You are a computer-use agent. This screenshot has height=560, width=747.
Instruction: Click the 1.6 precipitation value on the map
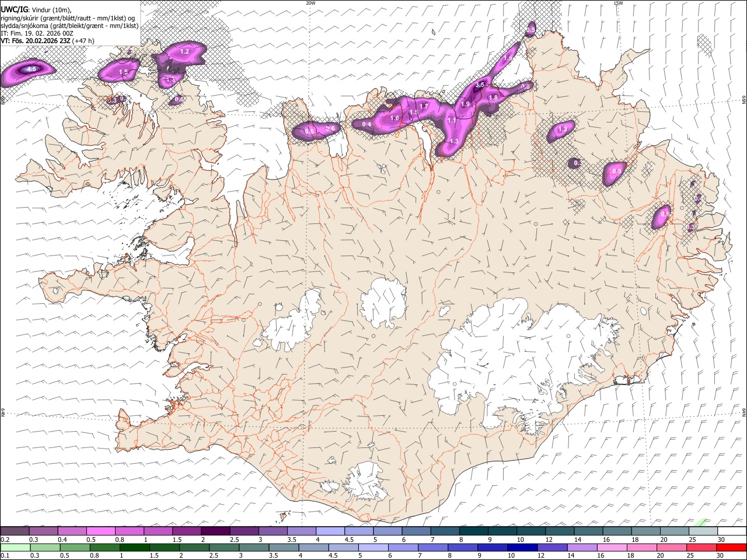[x=395, y=118]
